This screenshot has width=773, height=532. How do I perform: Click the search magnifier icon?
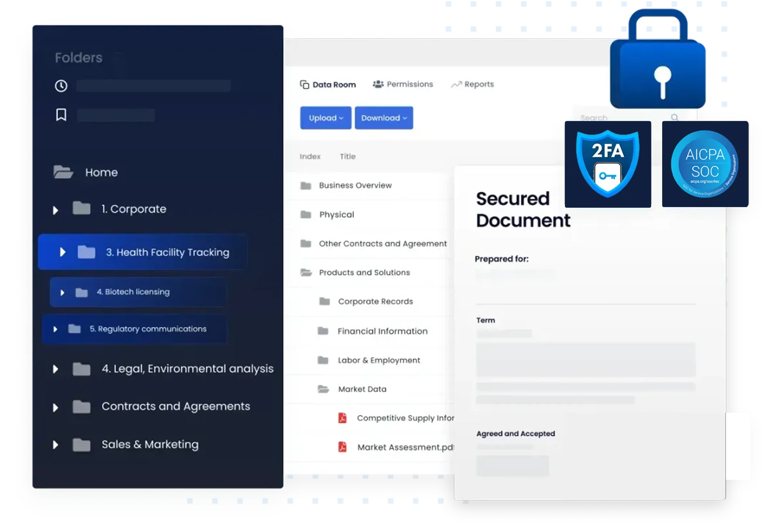(x=675, y=117)
